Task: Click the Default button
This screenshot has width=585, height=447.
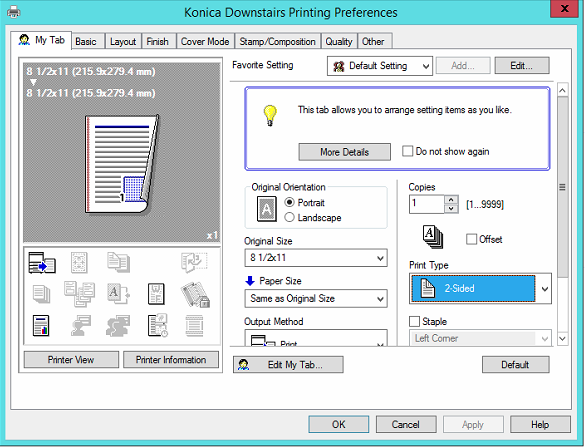Action: pyautogui.click(x=515, y=365)
